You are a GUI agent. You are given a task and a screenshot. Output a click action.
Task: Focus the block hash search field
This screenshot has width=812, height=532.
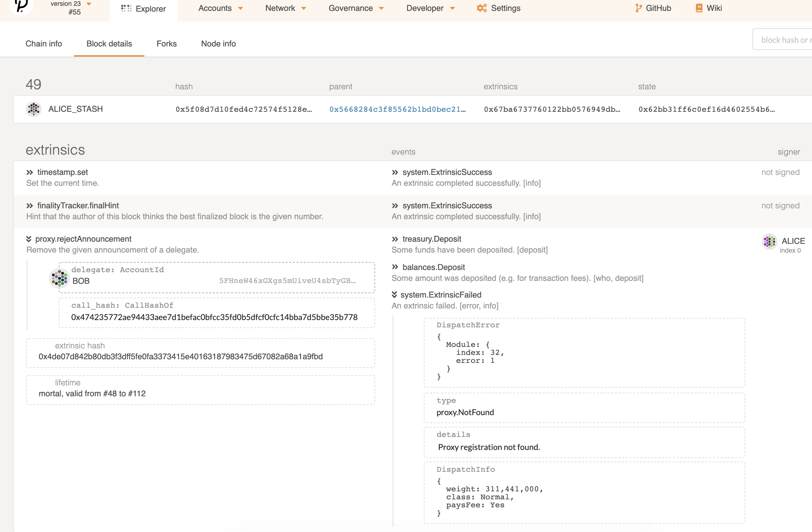[x=784, y=40]
